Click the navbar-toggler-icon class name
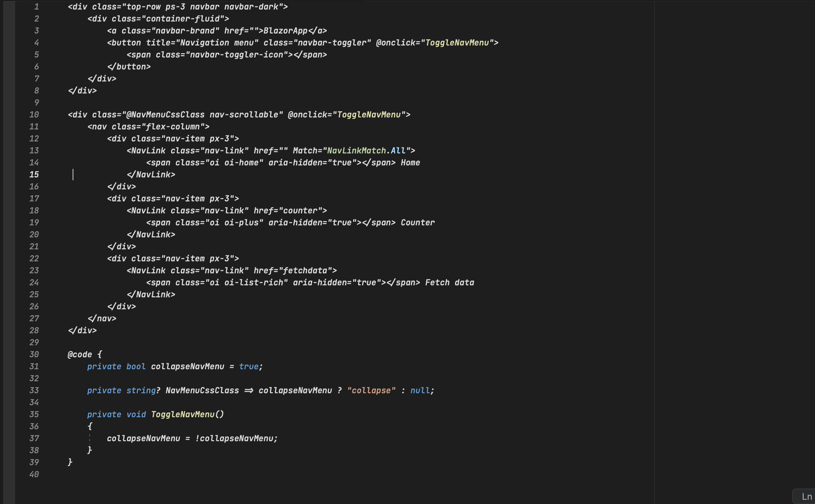815x504 pixels. click(236, 55)
